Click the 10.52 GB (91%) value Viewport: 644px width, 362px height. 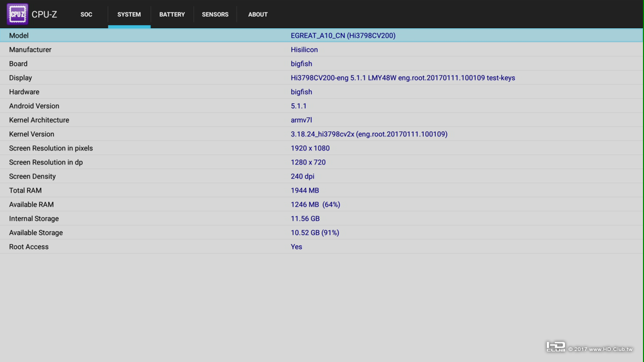pos(315,233)
